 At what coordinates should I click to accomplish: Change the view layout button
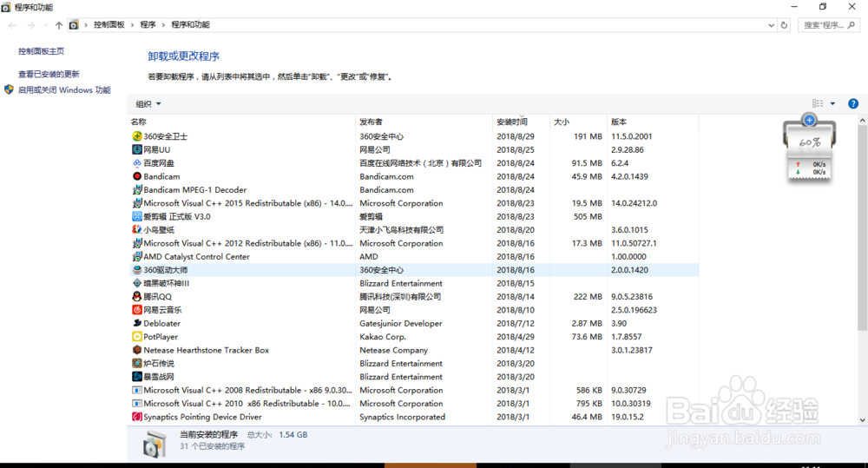click(x=818, y=103)
